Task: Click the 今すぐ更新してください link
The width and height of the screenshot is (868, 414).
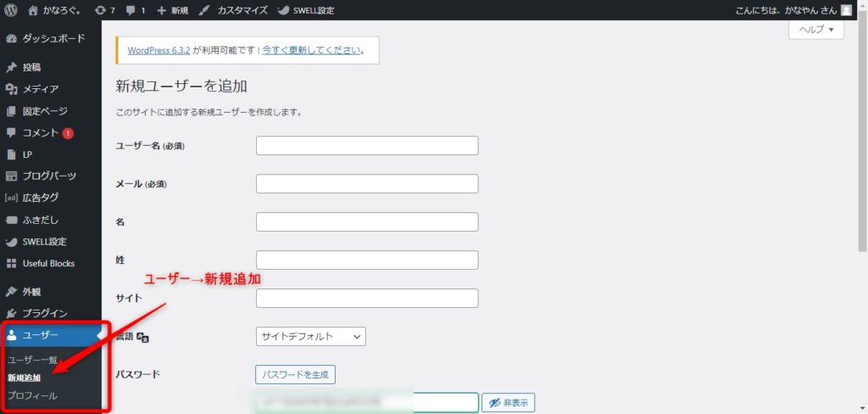Action: [x=310, y=50]
